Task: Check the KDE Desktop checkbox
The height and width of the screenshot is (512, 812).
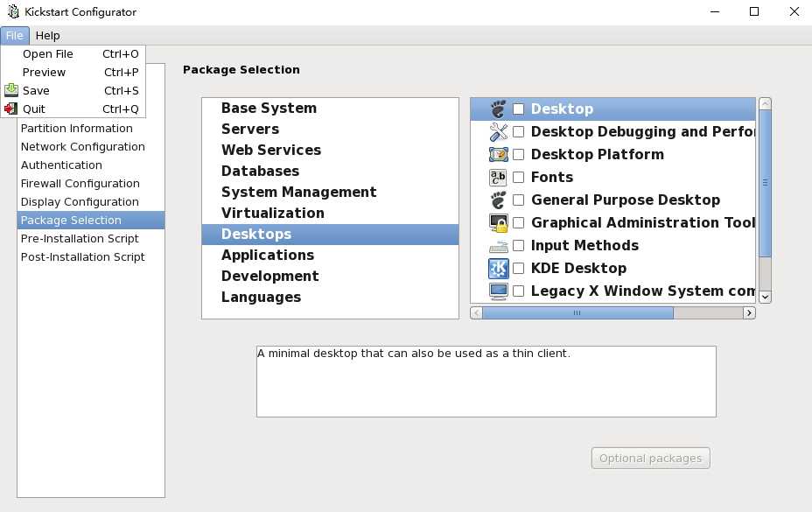Action: 518,269
